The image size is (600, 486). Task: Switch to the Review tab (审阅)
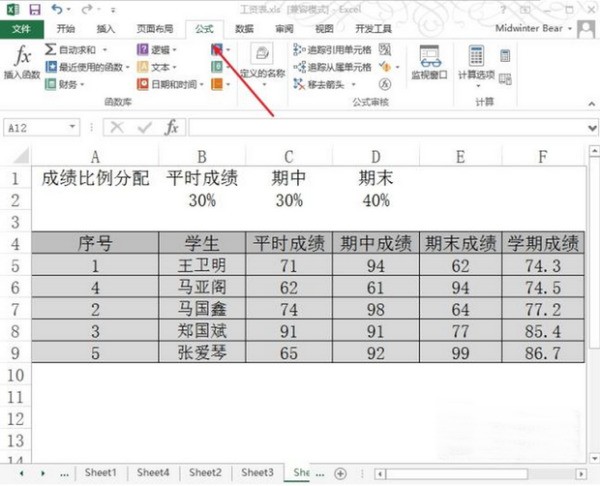[x=284, y=29]
